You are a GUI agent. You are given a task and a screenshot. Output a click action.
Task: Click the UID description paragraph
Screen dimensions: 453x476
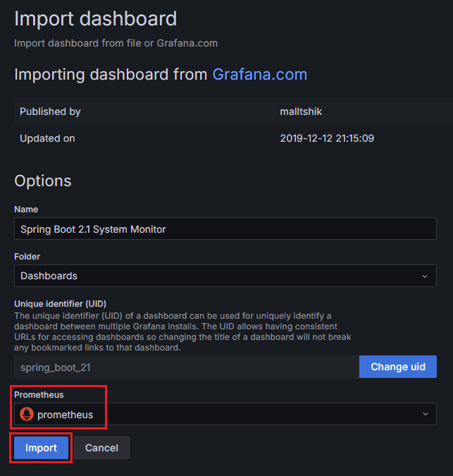[x=182, y=332]
